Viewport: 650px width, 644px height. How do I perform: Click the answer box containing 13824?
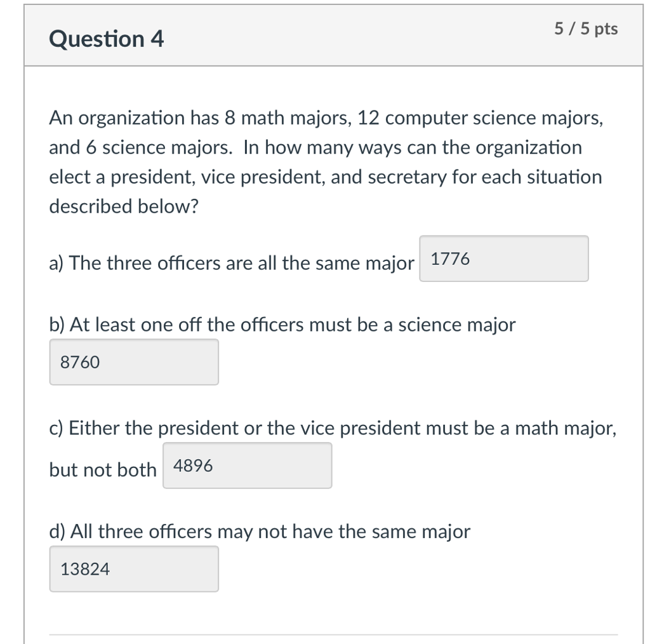point(134,569)
